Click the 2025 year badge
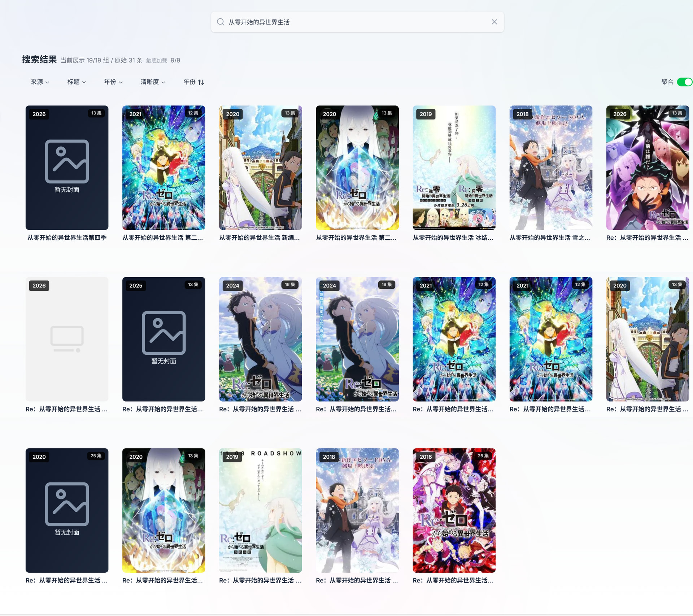The width and height of the screenshot is (693, 616). point(136,285)
